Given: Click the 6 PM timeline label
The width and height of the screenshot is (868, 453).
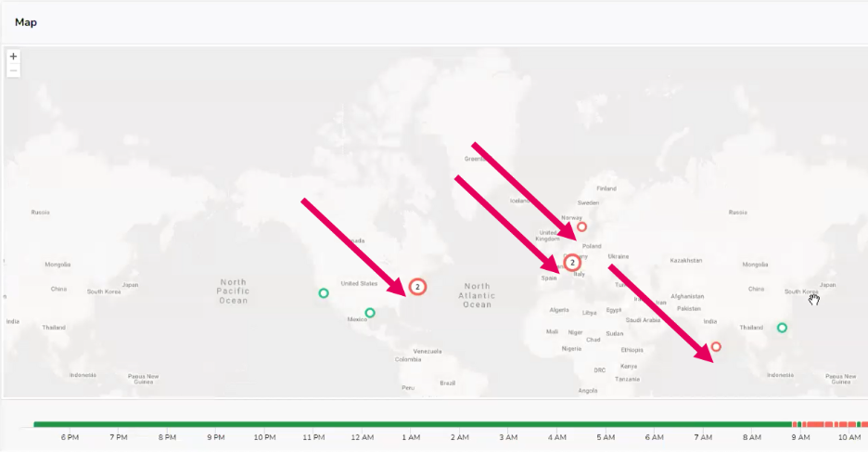Looking at the screenshot, I should coord(70,436).
